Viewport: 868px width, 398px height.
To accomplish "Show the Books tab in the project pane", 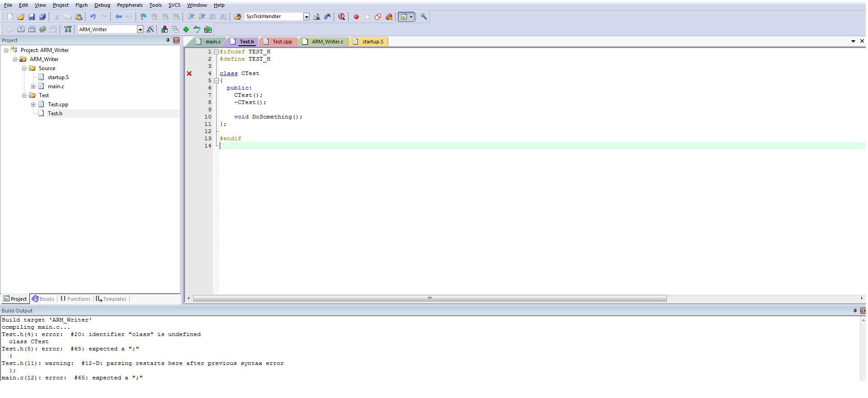I will pyautogui.click(x=43, y=299).
